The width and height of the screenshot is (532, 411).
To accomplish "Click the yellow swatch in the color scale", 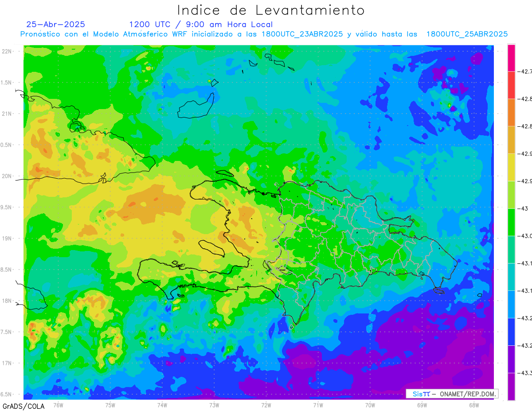I will [511, 167].
